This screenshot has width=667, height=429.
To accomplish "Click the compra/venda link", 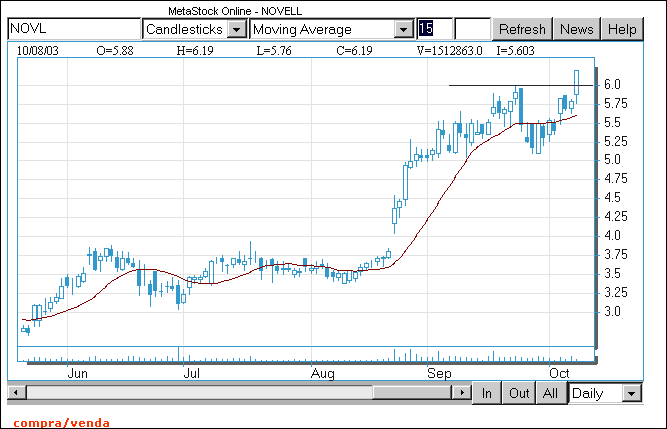I will pos(62,423).
